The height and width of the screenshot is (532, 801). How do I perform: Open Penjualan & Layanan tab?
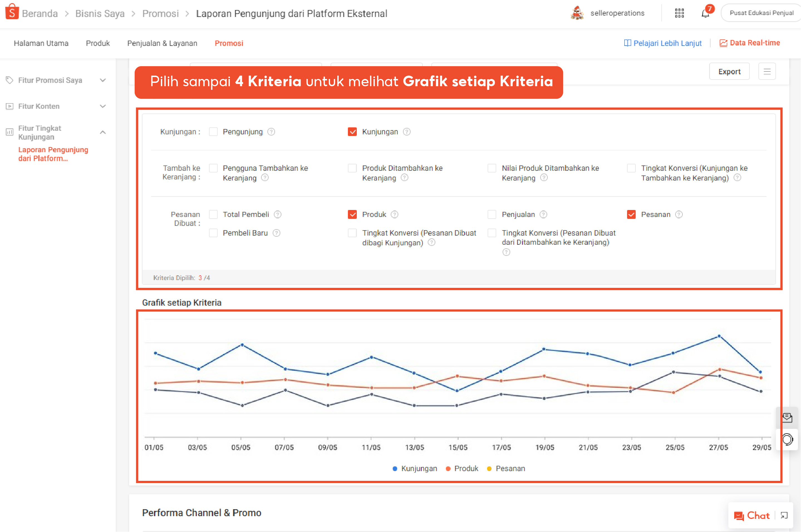162,43
